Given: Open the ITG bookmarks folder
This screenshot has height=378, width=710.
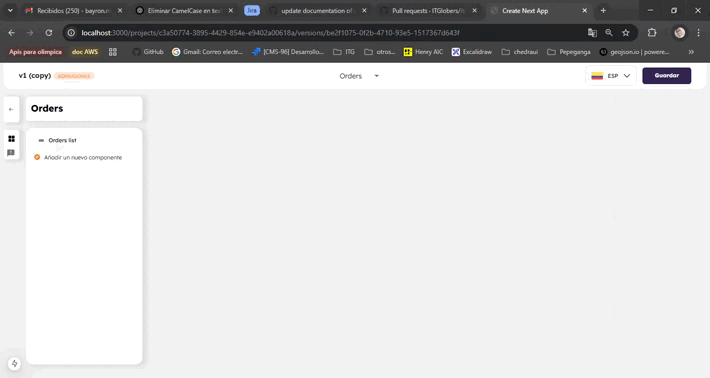Looking at the screenshot, I should 344,52.
